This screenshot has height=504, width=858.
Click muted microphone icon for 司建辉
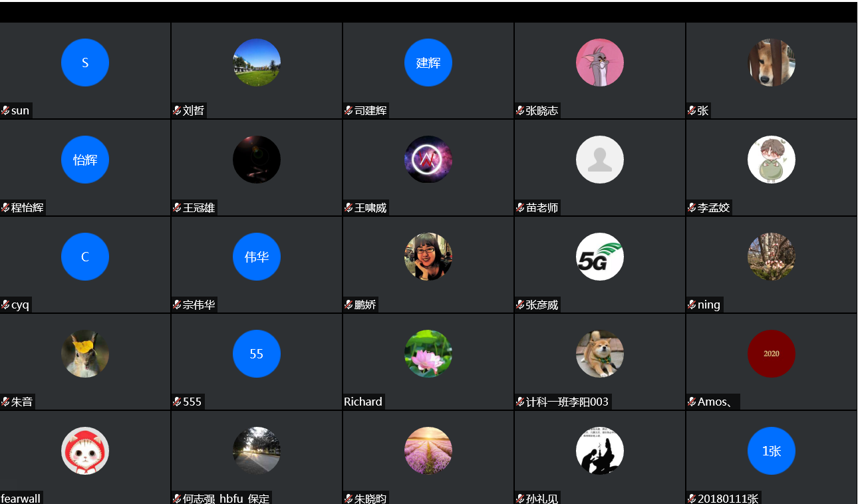[349, 110]
